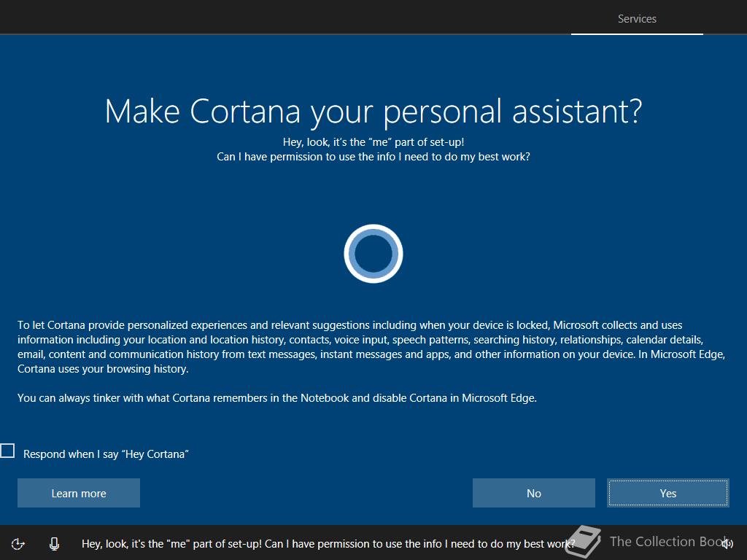Click the Cortana circle logo
Viewport: 747px width, 560px height.
[x=373, y=253]
